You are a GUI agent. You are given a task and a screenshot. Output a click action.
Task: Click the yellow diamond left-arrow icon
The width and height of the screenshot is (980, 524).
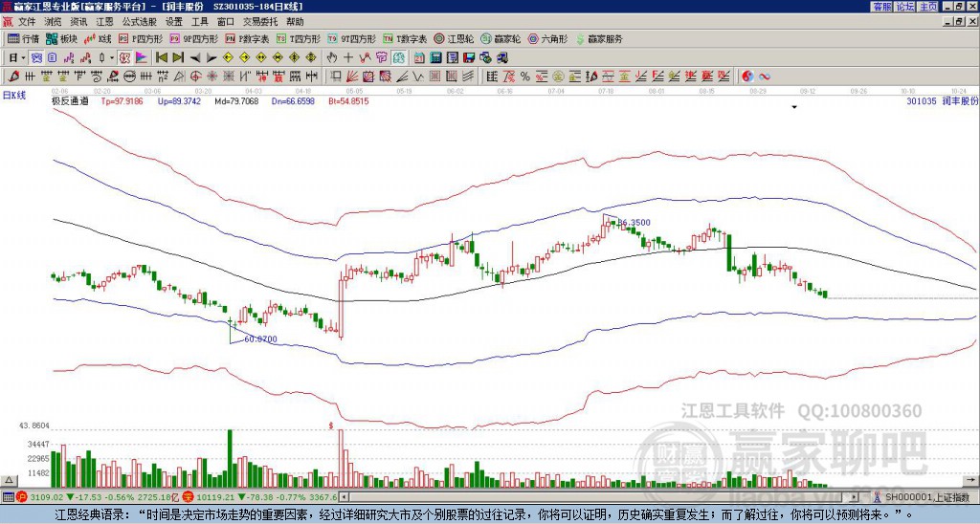(x=228, y=57)
